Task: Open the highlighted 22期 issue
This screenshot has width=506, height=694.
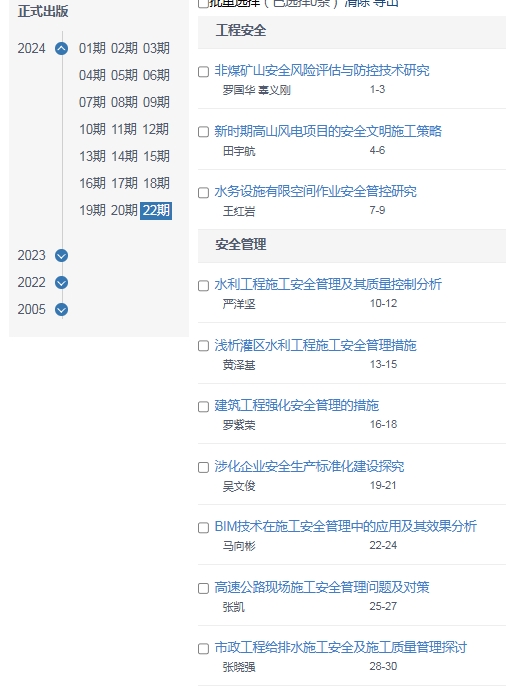Action: pos(156,210)
